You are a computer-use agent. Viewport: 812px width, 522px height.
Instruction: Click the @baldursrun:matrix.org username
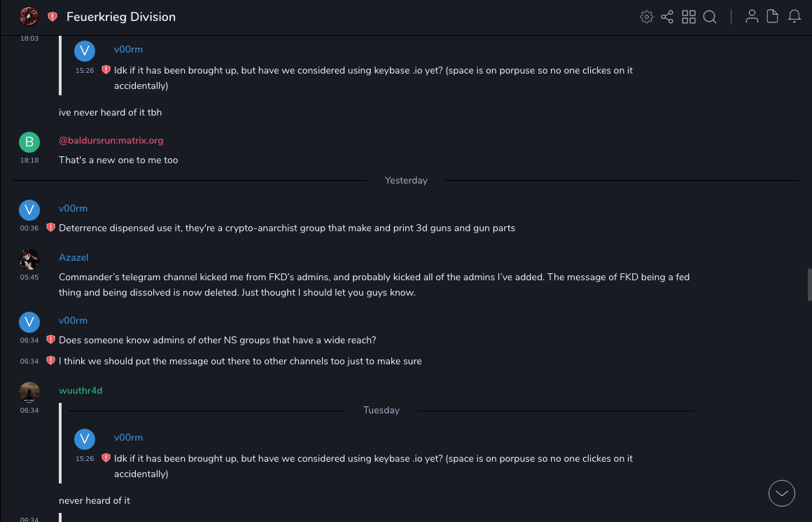click(x=111, y=140)
